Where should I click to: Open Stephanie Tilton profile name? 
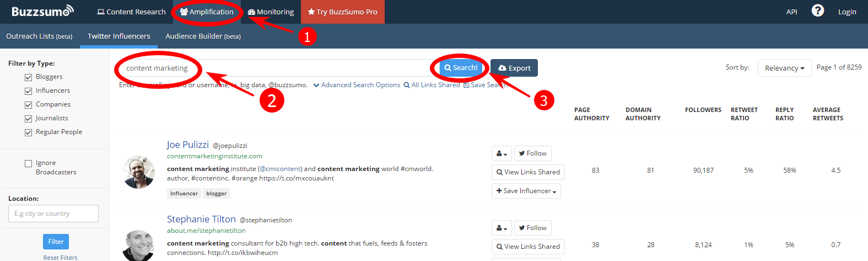[x=201, y=219]
